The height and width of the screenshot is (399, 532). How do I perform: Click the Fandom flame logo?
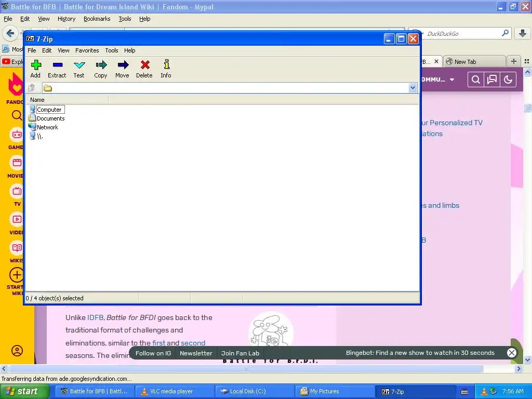click(x=16, y=85)
